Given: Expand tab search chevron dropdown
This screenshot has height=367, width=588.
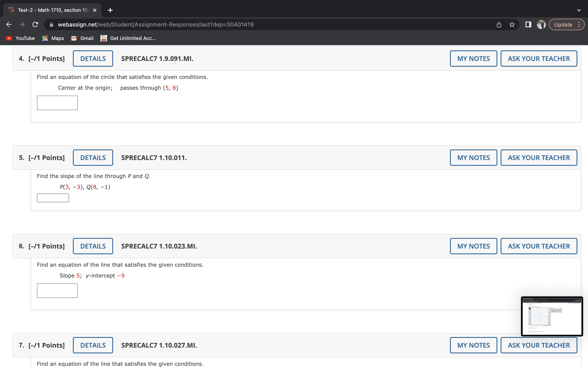Looking at the screenshot, I should (579, 10).
